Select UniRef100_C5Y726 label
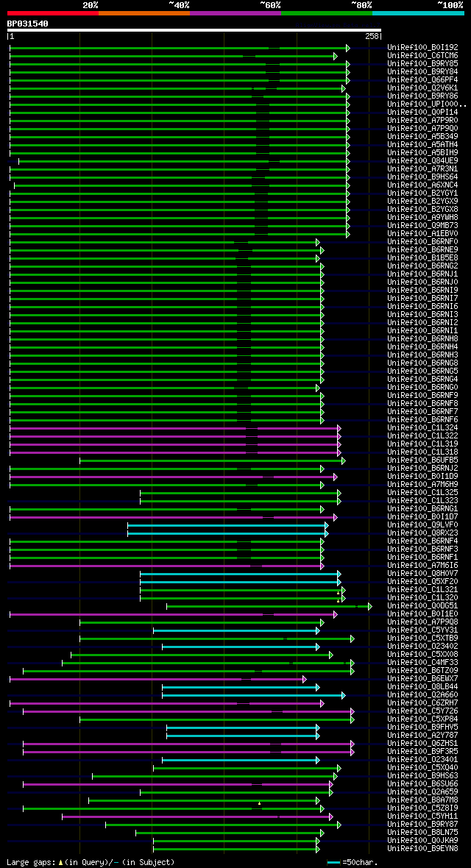This screenshot has height=868, width=471. tap(422, 711)
